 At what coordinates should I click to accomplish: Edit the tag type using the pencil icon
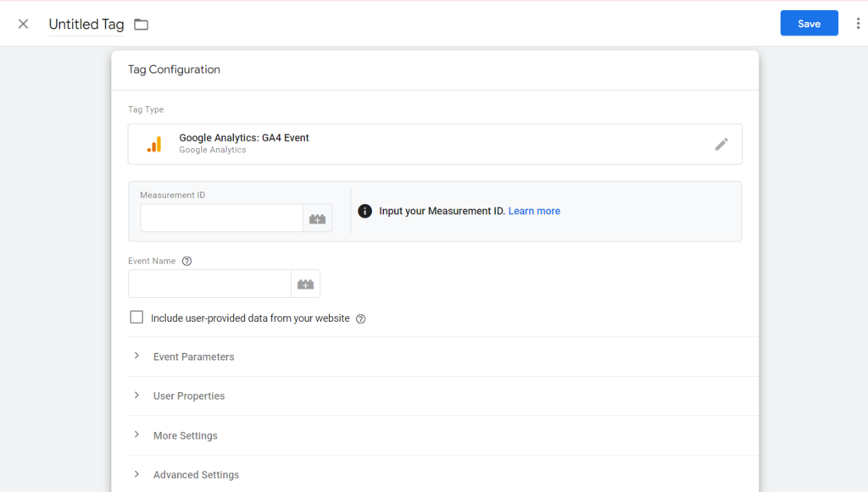coord(721,144)
